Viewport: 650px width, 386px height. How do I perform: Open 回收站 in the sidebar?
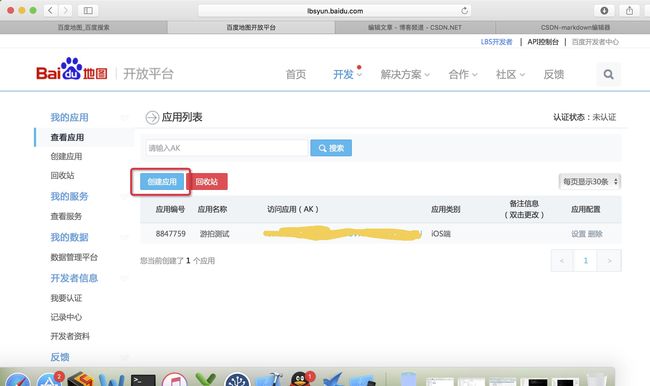coord(62,175)
